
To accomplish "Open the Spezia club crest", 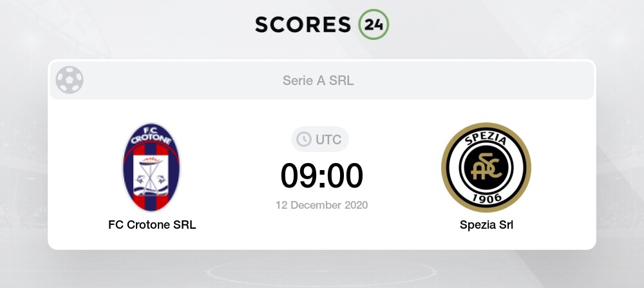I will [x=486, y=167].
